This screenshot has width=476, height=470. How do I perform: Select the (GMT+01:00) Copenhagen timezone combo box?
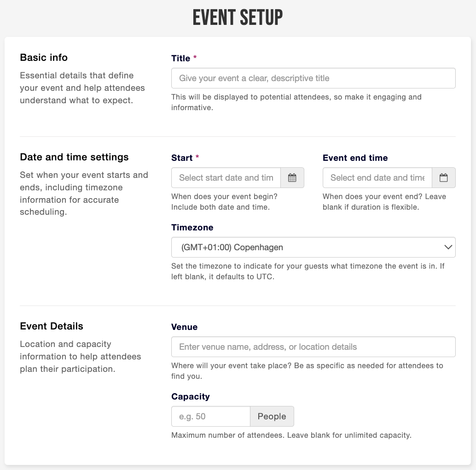tap(313, 247)
